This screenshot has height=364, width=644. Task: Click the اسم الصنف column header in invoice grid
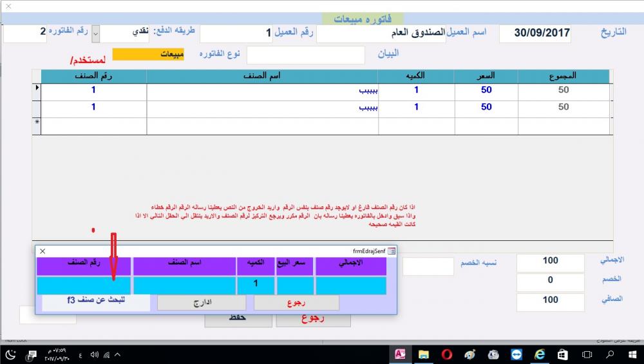pyautogui.click(x=262, y=77)
